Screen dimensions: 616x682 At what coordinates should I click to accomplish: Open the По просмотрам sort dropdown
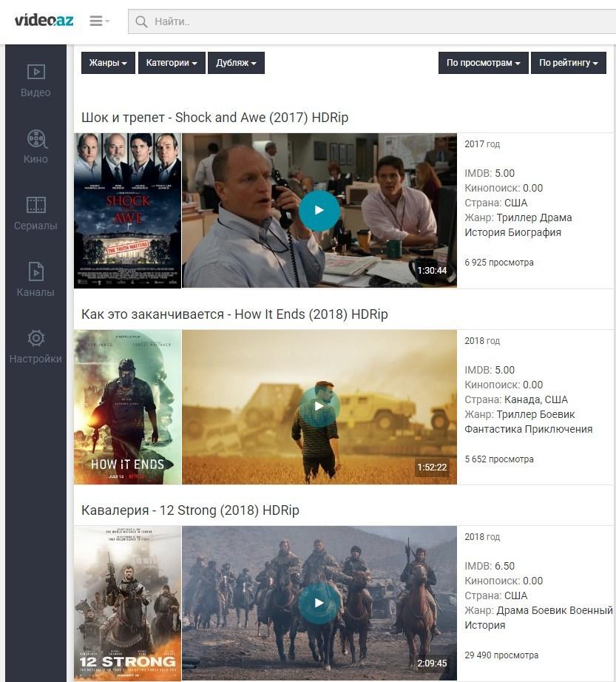484,63
